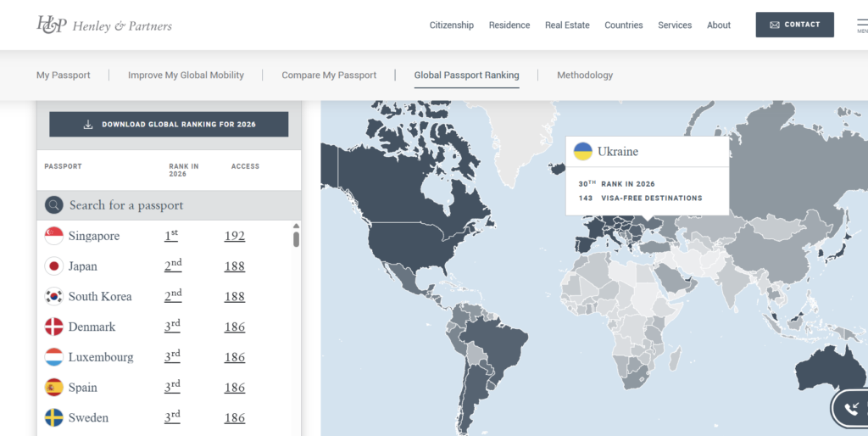Click the magnifying glass search icon
The height and width of the screenshot is (436, 868).
point(54,205)
